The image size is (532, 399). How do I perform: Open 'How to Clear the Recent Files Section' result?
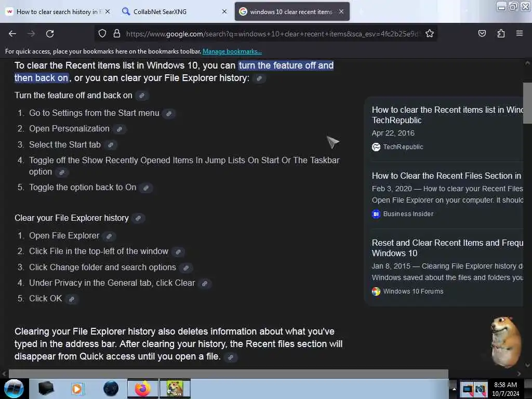coord(447,176)
